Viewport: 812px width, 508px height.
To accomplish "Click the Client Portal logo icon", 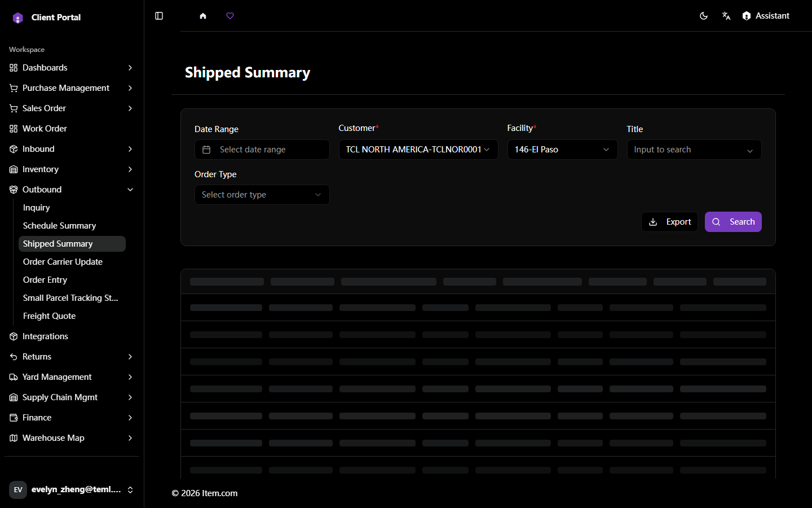I will click(x=18, y=18).
